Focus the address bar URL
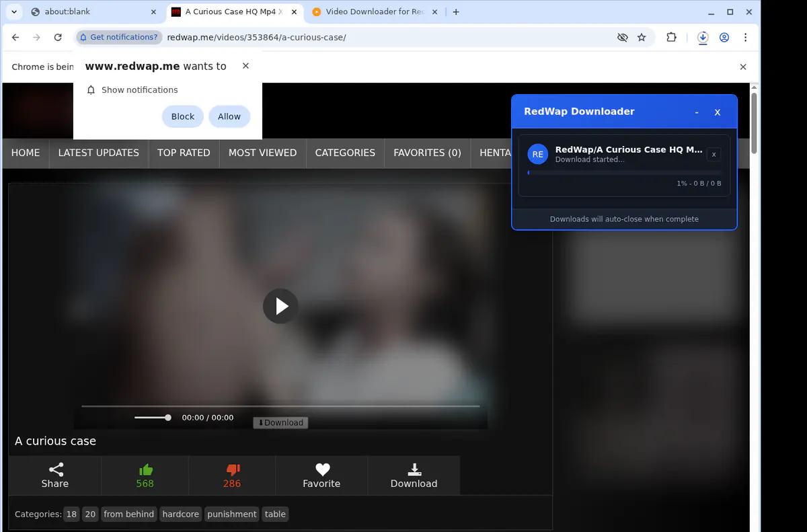807x532 pixels. point(257,37)
